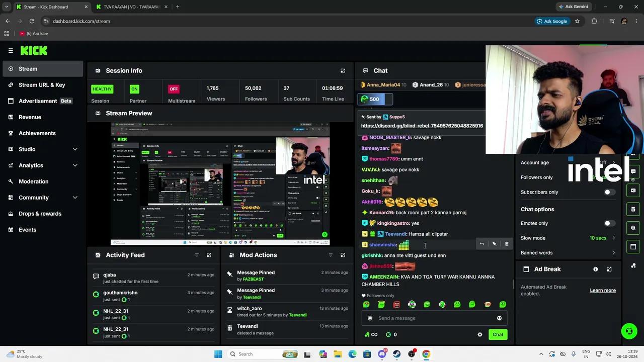Reply to shanvinsha's chat message
This screenshot has height=362, width=644.
click(481, 244)
